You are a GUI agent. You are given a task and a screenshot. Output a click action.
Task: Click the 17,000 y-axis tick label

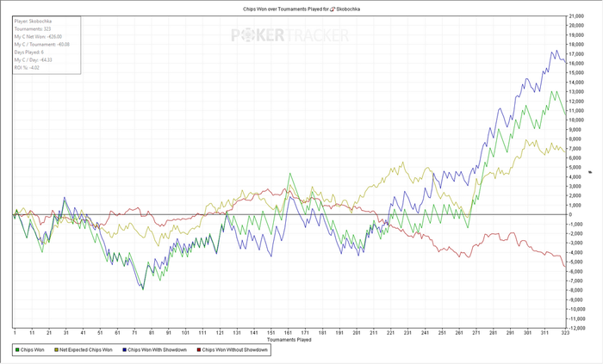(577, 54)
